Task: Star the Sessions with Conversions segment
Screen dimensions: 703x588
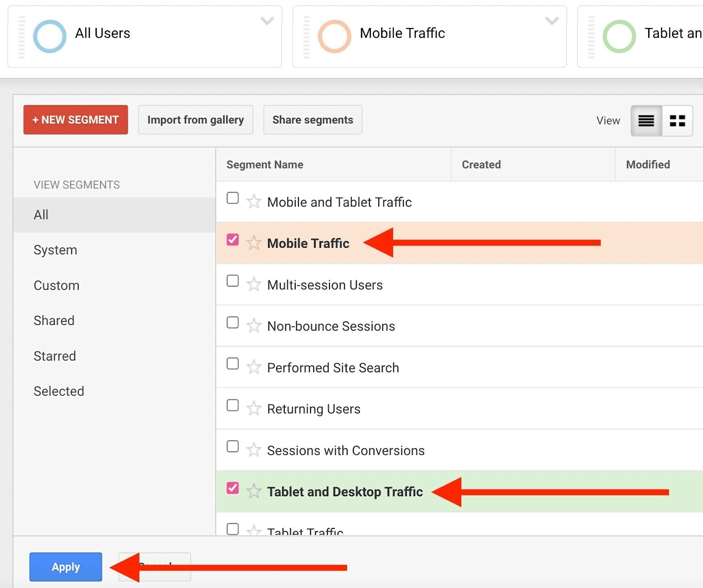Action: point(254,450)
